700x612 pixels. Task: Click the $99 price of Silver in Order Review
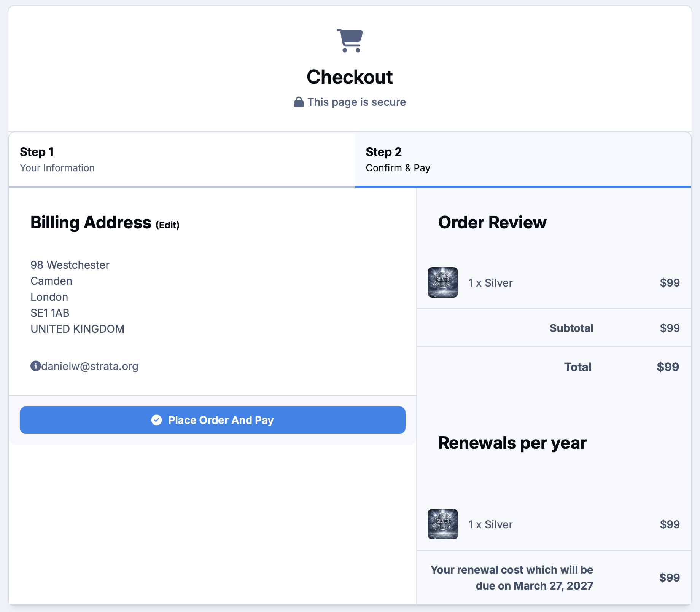pyautogui.click(x=670, y=283)
